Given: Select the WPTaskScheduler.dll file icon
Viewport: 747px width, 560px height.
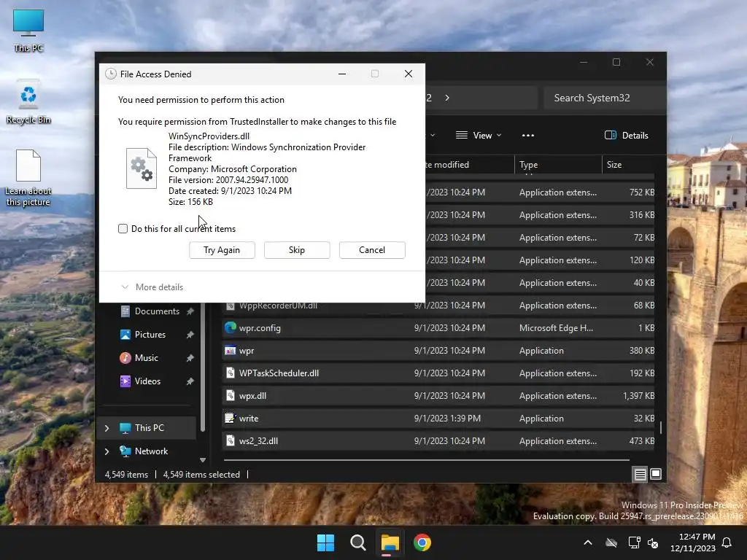Looking at the screenshot, I should [230, 373].
